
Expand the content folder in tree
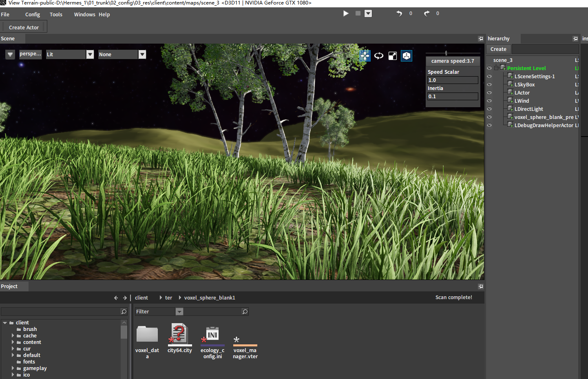(x=13, y=342)
